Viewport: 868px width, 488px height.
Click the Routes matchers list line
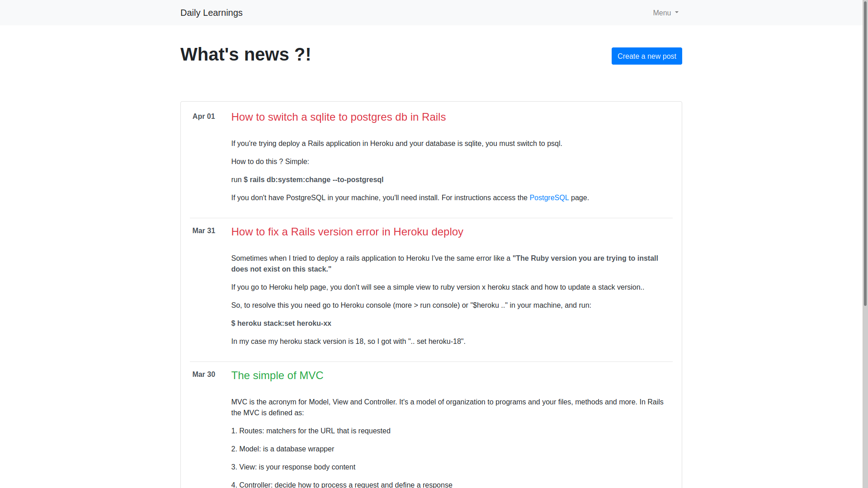[x=311, y=431]
